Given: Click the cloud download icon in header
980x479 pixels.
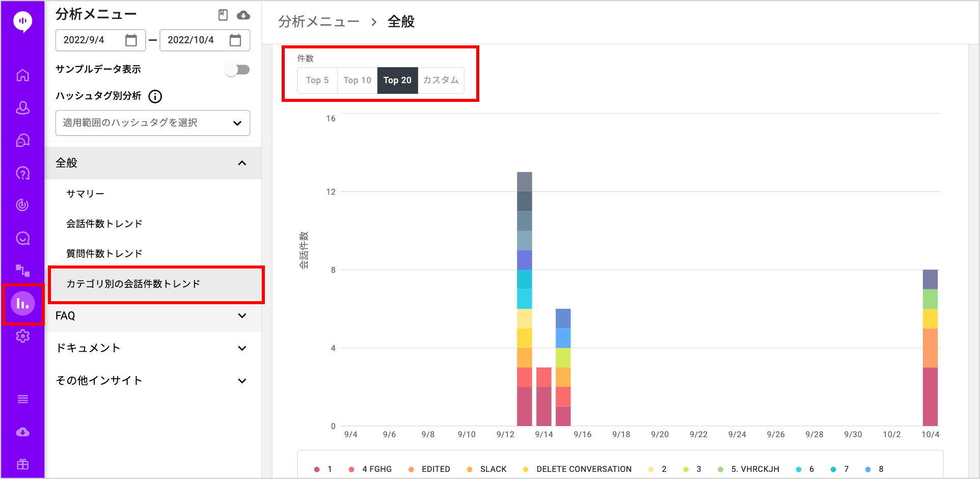Looking at the screenshot, I should (x=243, y=15).
